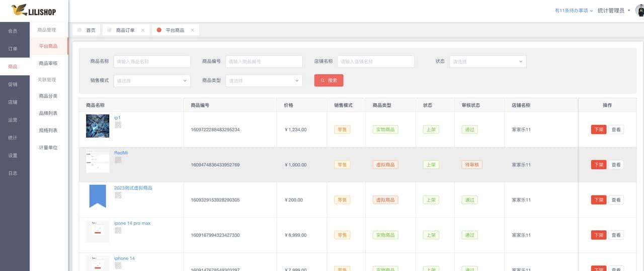Image resolution: width=644 pixels, height=271 pixels.
Task: Focus the 商品名称 input field
Action: [152, 61]
